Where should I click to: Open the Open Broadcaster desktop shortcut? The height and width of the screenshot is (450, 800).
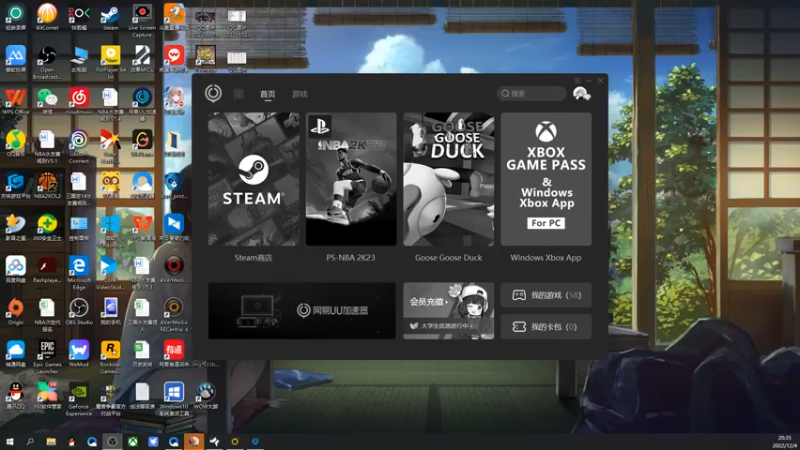tap(47, 63)
